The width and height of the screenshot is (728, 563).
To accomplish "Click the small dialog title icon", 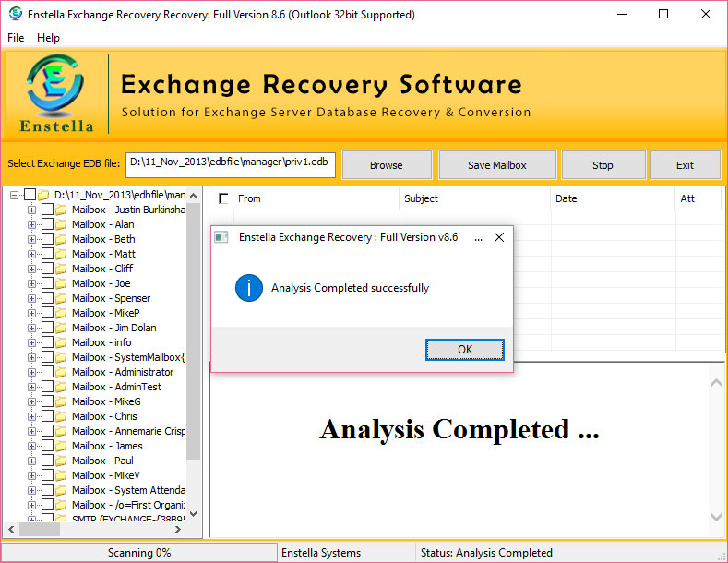I will [221, 237].
